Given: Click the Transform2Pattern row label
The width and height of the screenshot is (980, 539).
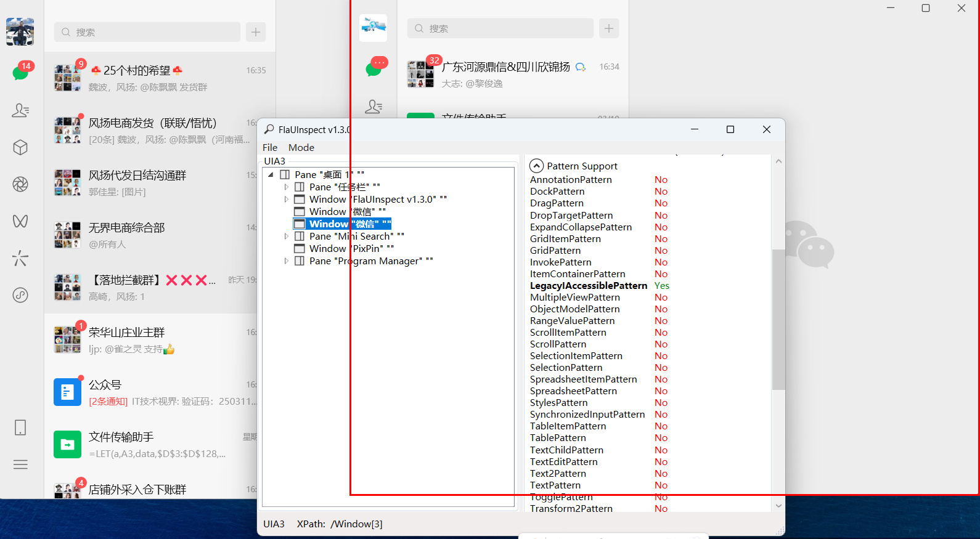Looking at the screenshot, I should coord(571,509).
